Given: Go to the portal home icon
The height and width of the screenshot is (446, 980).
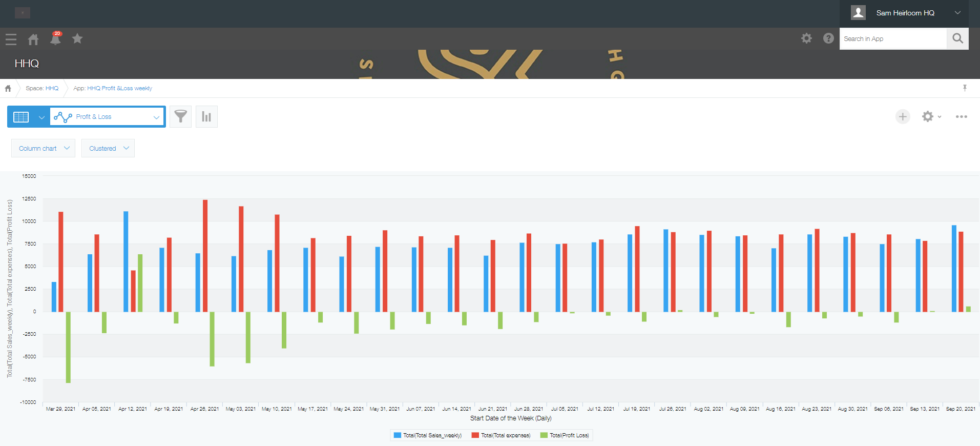Looking at the screenshot, I should 33,39.
